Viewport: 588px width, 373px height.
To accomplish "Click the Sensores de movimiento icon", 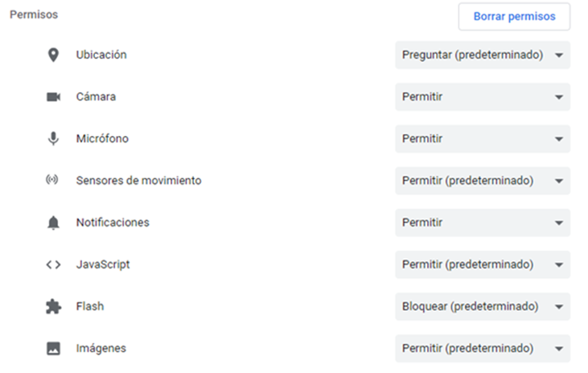I will (x=53, y=181).
